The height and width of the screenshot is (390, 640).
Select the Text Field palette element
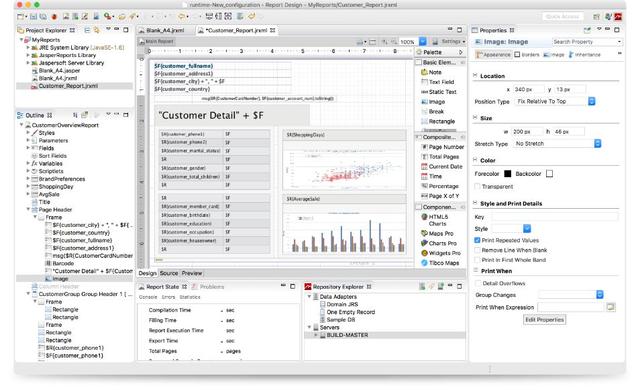pos(437,82)
